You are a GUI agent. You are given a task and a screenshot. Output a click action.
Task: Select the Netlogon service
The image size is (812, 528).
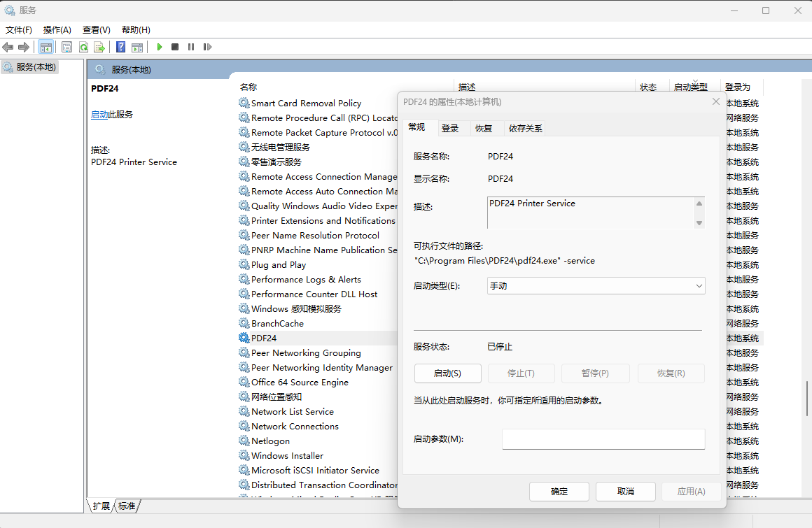click(x=270, y=441)
